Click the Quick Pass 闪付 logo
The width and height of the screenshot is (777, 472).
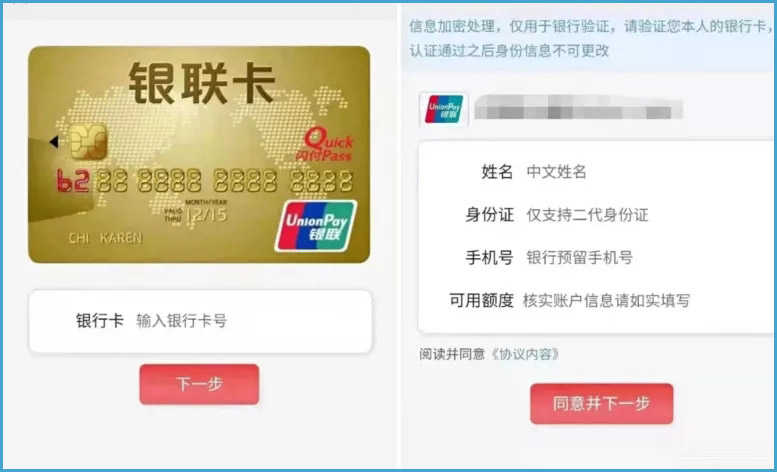click(x=325, y=145)
